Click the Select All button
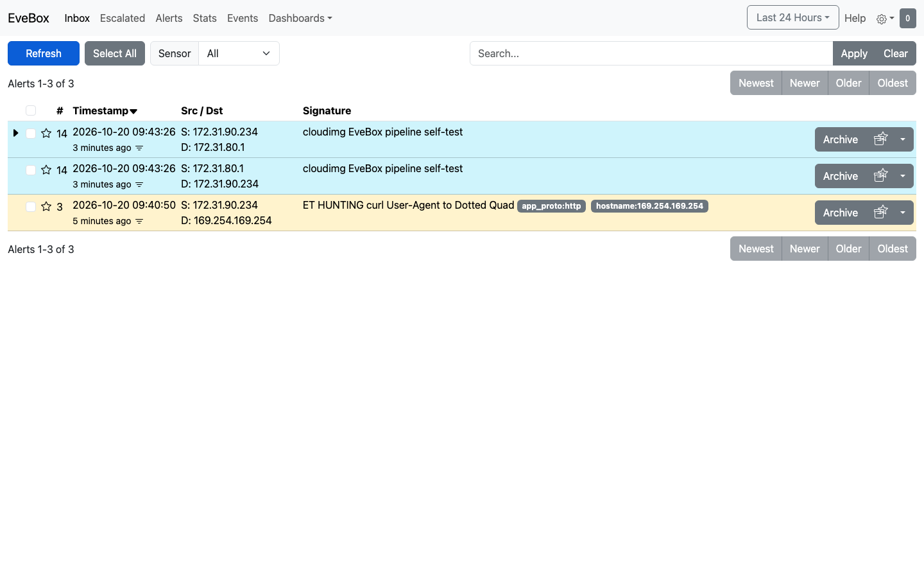This screenshot has height=578, width=924. click(x=115, y=53)
